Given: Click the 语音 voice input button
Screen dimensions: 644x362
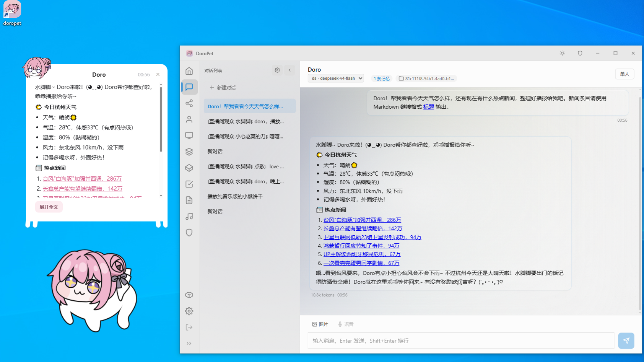Looking at the screenshot, I should click(345, 324).
